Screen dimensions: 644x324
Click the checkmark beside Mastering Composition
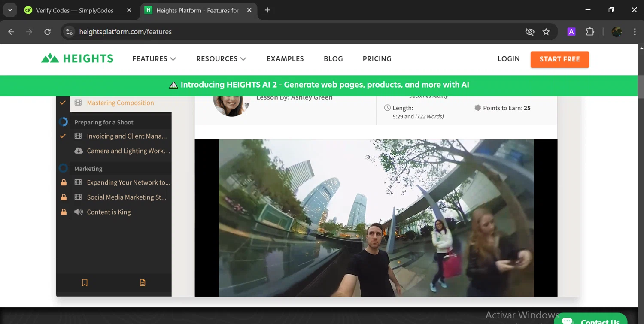point(63,103)
